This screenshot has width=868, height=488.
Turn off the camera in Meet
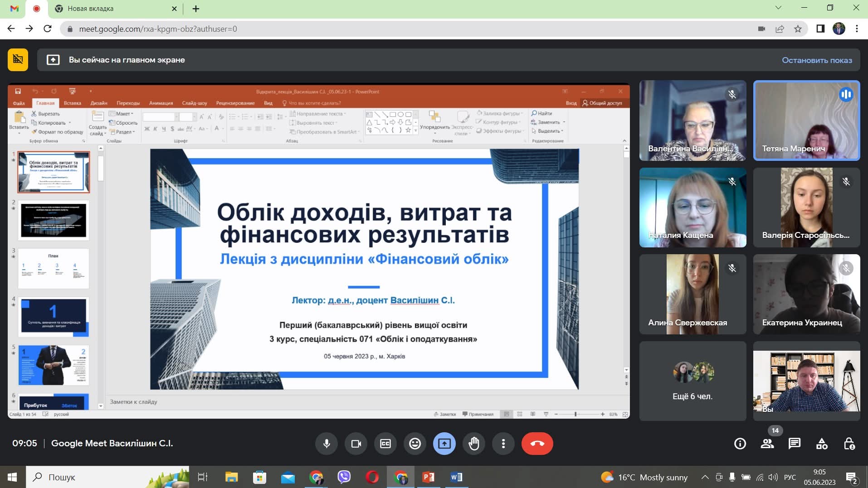pos(356,444)
